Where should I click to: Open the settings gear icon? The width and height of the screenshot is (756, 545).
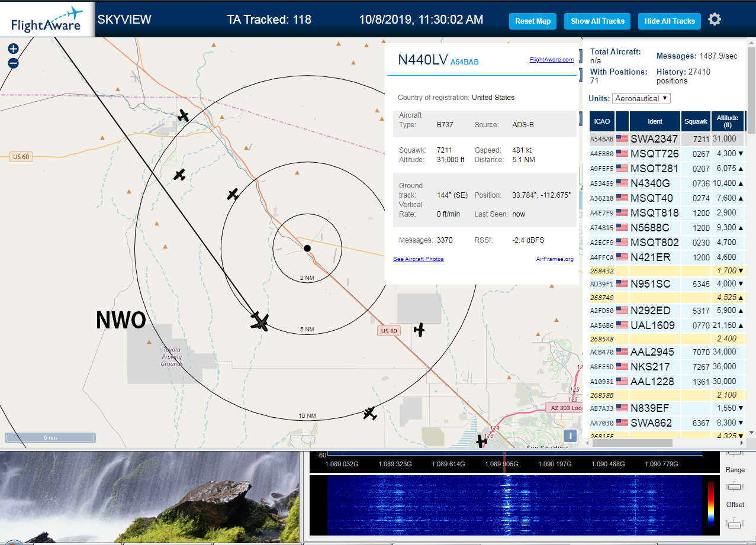(x=715, y=20)
